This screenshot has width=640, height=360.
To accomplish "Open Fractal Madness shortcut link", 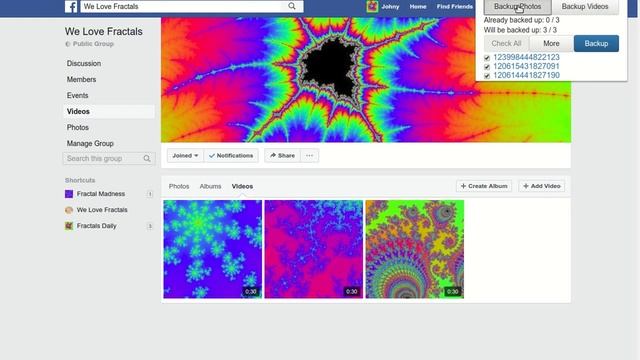I will (101, 194).
